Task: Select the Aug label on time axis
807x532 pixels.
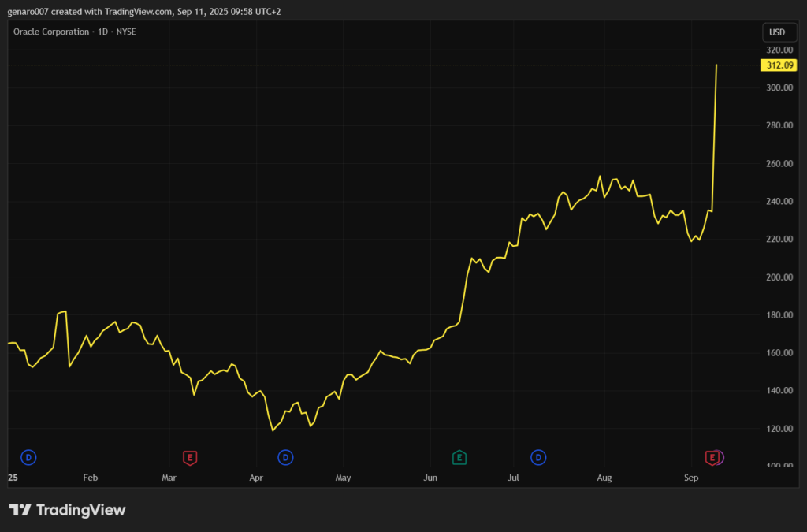Action: [604, 478]
